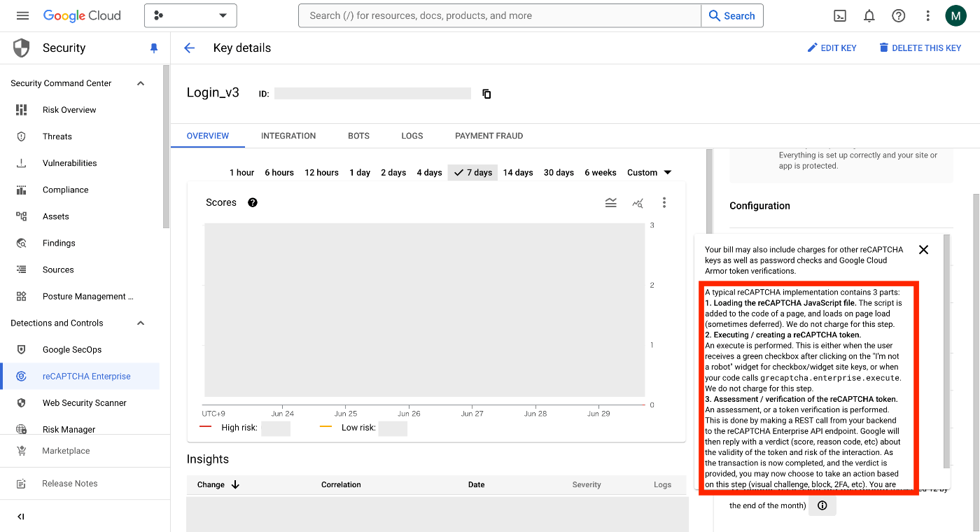
Task: Toggle the High risk legend series
Action: (245, 428)
